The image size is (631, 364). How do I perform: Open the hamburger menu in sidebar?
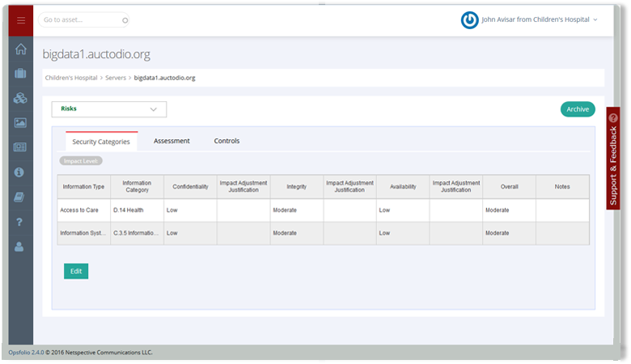pos(21,20)
